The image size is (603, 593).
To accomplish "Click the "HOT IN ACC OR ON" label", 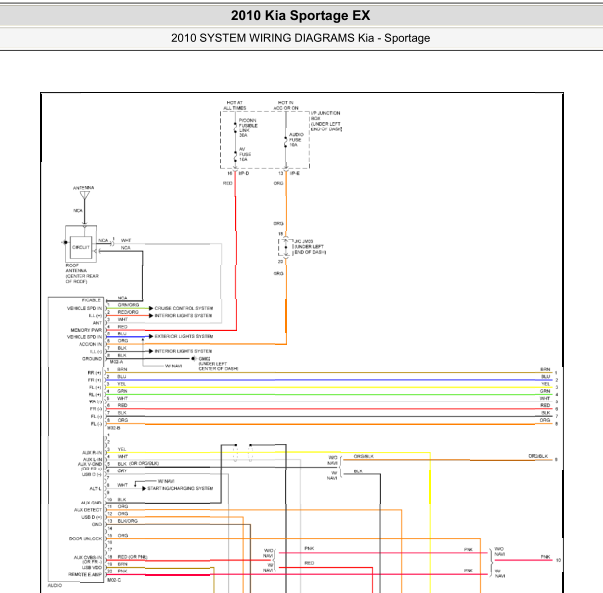I will pyautogui.click(x=286, y=105).
